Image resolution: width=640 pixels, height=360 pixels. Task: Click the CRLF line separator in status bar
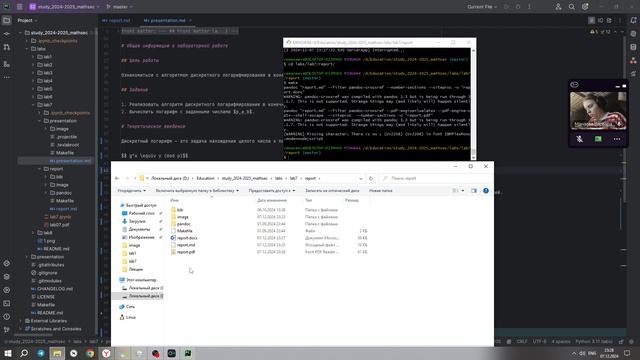tap(522, 342)
